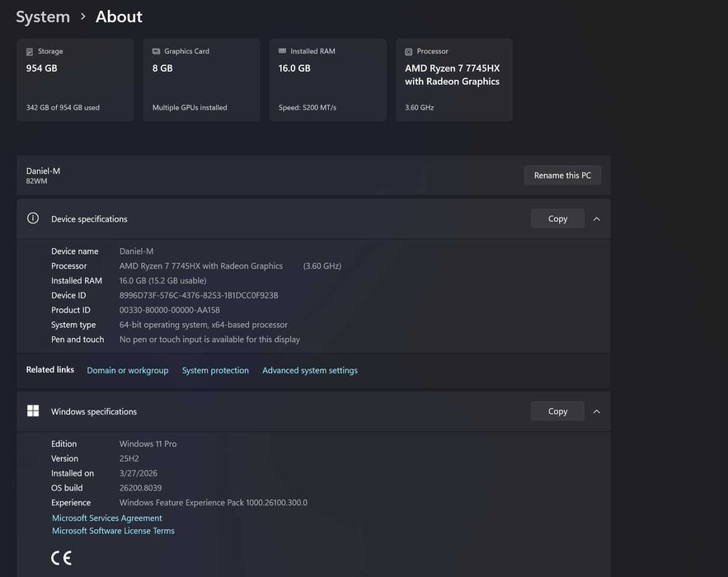
Task: Click the 'OS build' label
Action: [x=67, y=488]
